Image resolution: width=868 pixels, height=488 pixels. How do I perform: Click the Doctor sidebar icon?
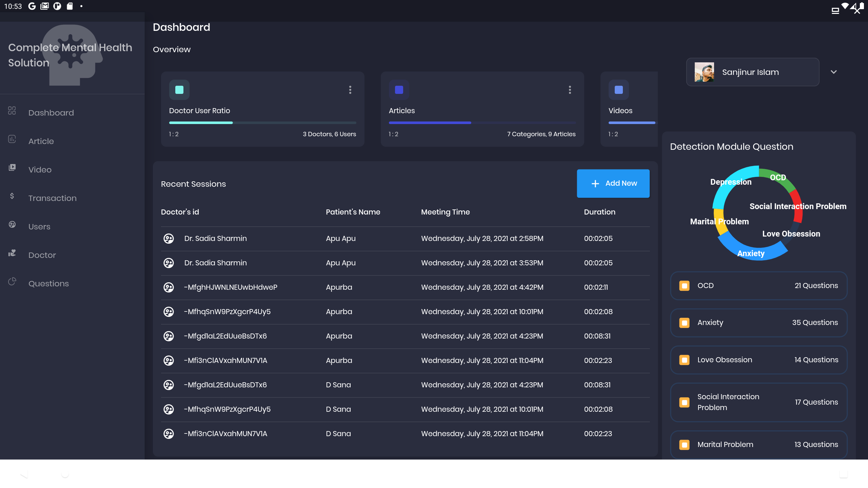pos(12,253)
